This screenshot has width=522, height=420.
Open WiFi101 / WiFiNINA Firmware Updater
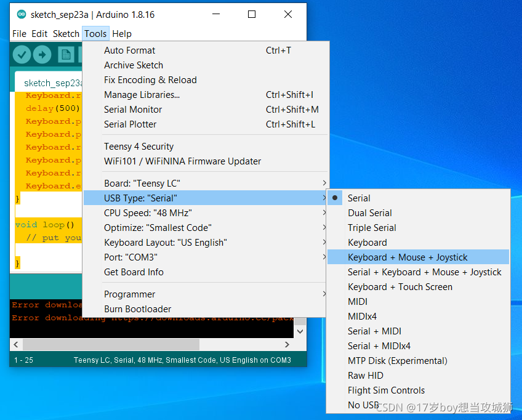point(205,161)
